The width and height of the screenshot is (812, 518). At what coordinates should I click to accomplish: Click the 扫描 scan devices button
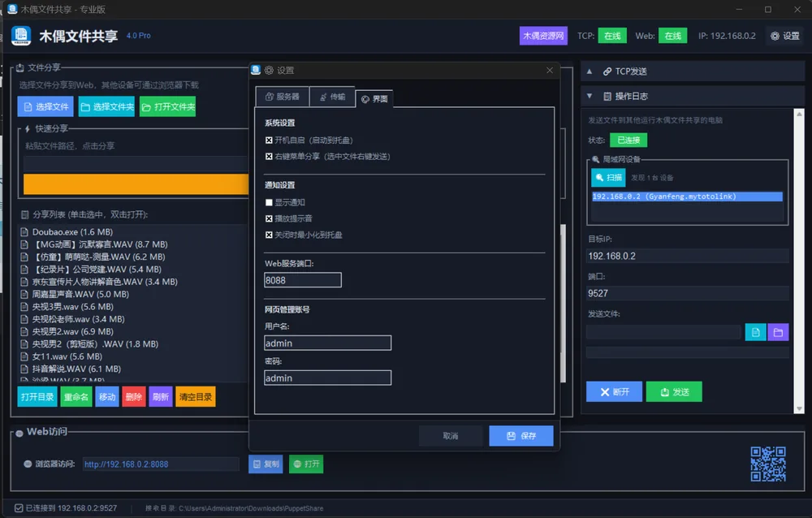pyautogui.click(x=608, y=178)
